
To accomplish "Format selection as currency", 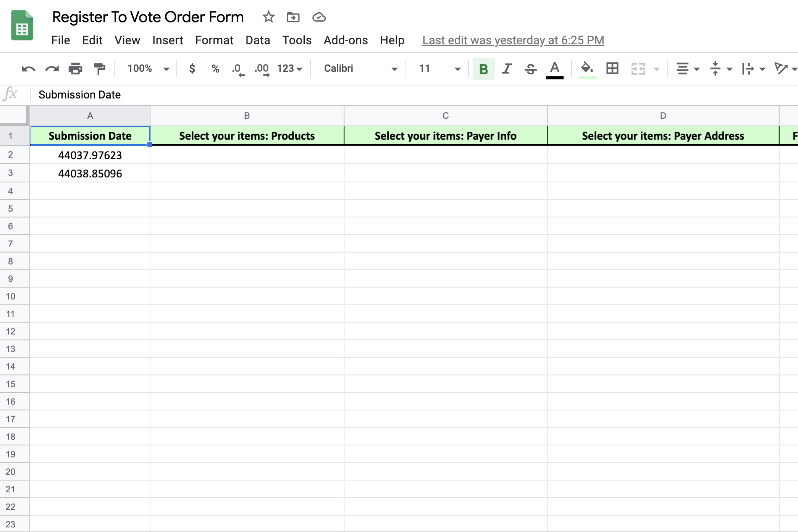I will tap(192, 69).
